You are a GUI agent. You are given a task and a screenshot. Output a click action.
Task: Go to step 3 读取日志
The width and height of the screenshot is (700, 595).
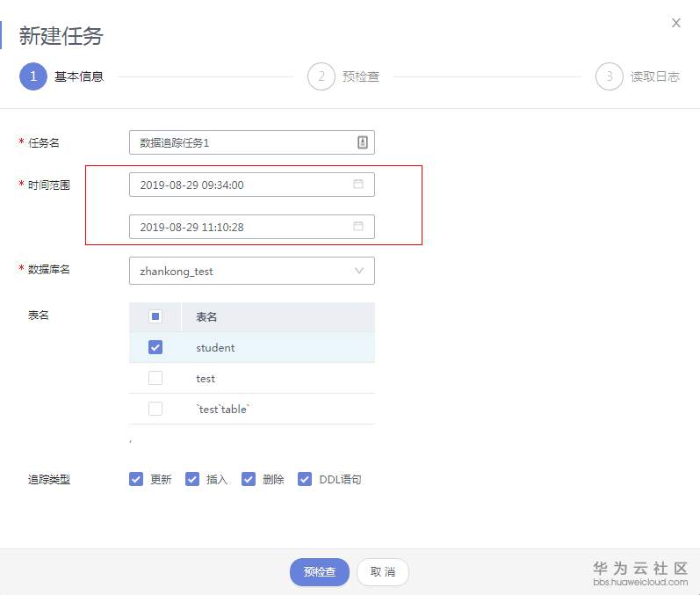click(x=638, y=76)
